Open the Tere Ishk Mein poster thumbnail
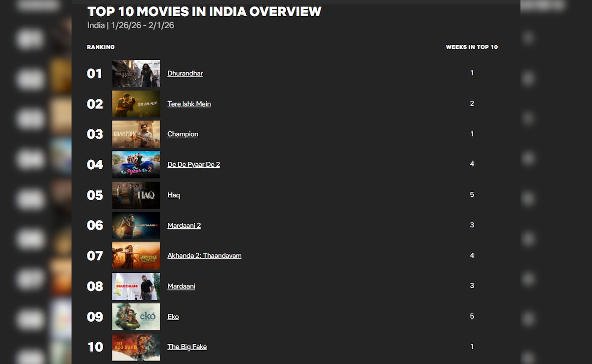This screenshot has height=364, width=592. click(x=136, y=104)
